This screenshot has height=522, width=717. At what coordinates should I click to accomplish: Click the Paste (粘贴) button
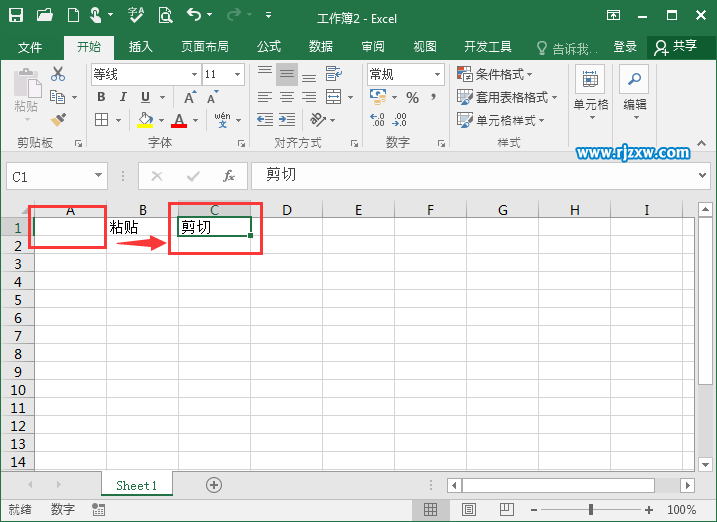pyautogui.click(x=27, y=96)
